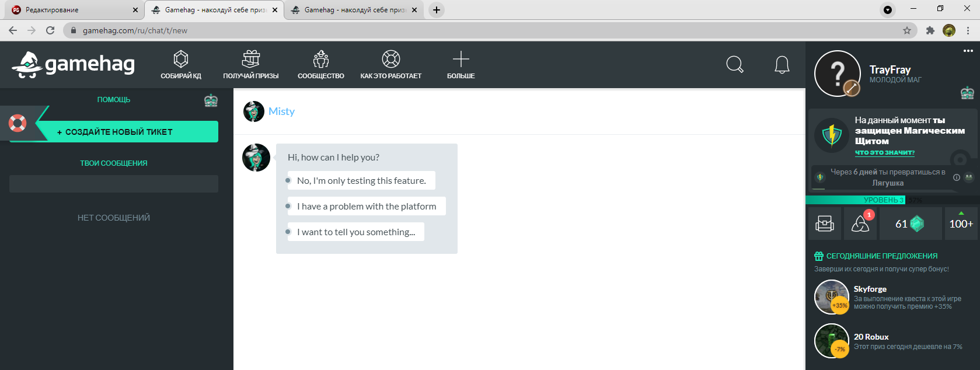980x370 pixels.
Task: Bookmark this page with the star icon
Action: point(907,30)
